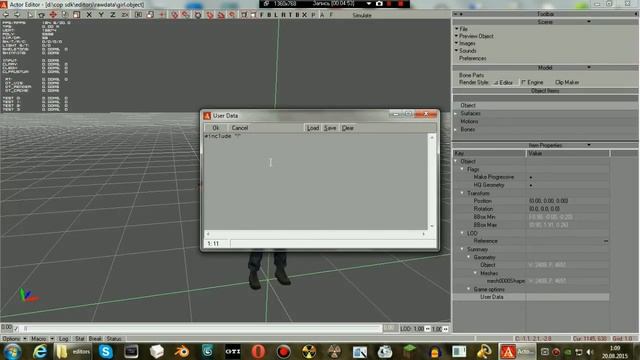Switch to Right view (R)

click(x=283, y=15)
